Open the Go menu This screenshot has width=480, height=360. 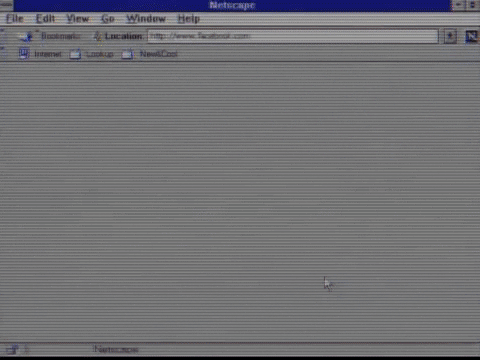[108, 19]
